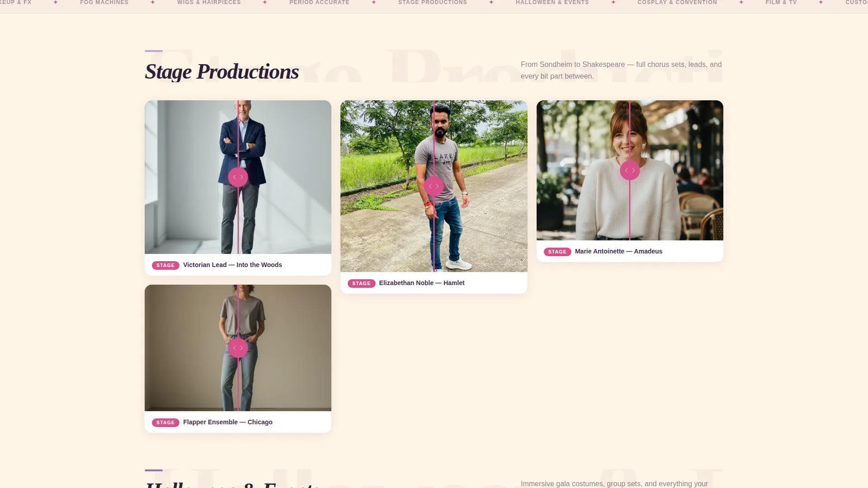This screenshot has width=868, height=488.
Task: Click the Marie Antoinette comparison slider handle
Action: (630, 170)
